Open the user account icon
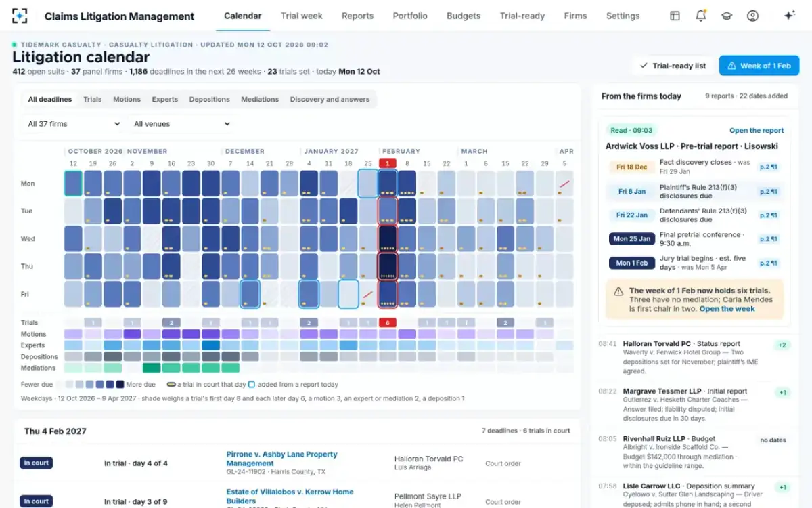The height and width of the screenshot is (508, 812). click(x=752, y=16)
